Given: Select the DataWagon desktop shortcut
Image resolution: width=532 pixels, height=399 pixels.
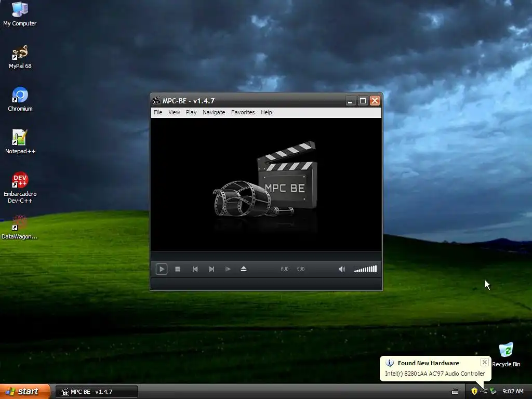Looking at the screenshot, I should (x=19, y=228).
